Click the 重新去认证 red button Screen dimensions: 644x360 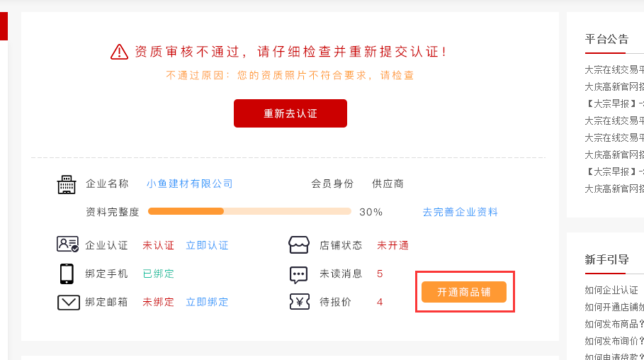point(290,113)
